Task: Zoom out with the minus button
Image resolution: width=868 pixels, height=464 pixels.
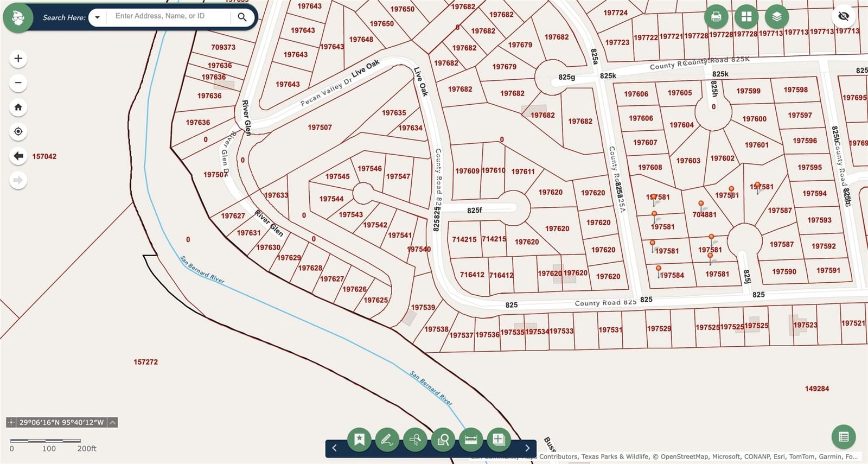Action: pyautogui.click(x=18, y=83)
